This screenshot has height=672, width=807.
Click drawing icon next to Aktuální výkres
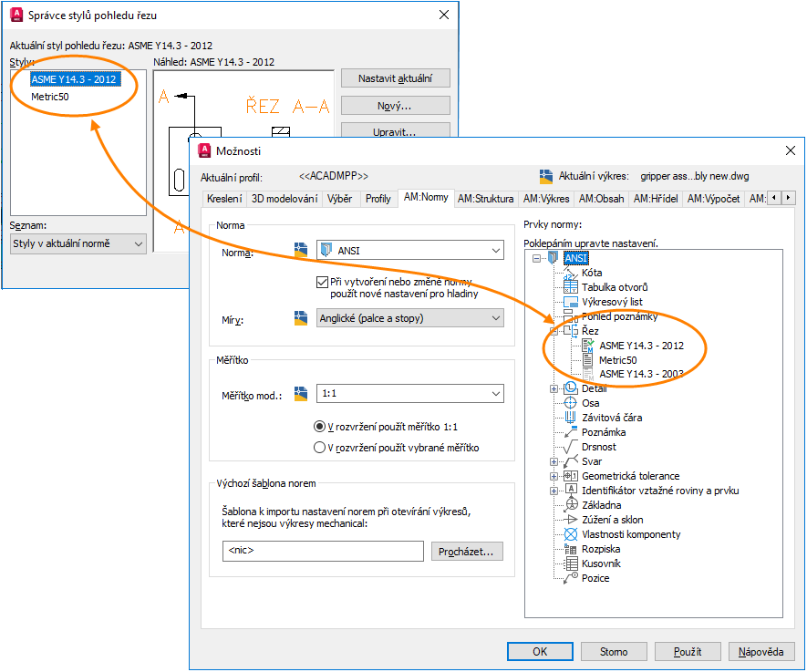546,177
